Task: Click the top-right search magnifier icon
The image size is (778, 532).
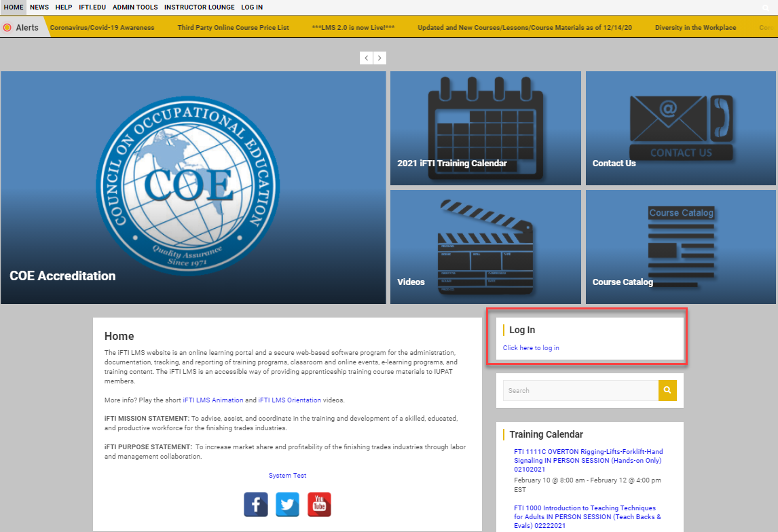Action: [766, 7]
